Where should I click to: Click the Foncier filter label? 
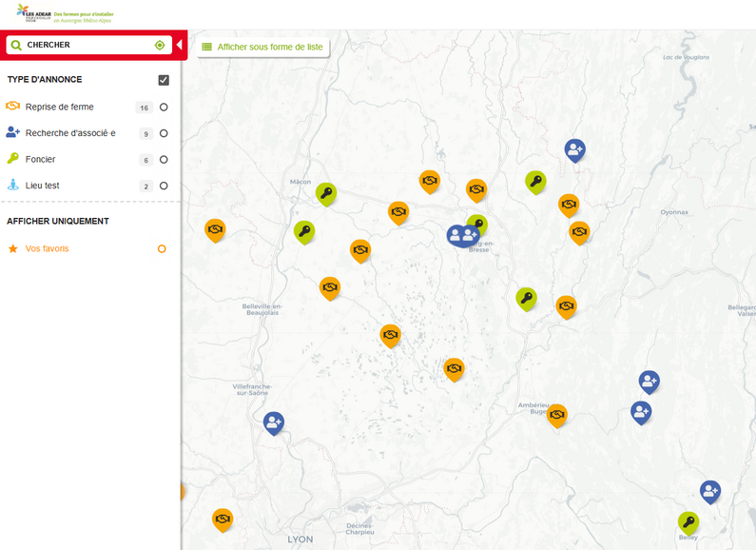click(41, 160)
